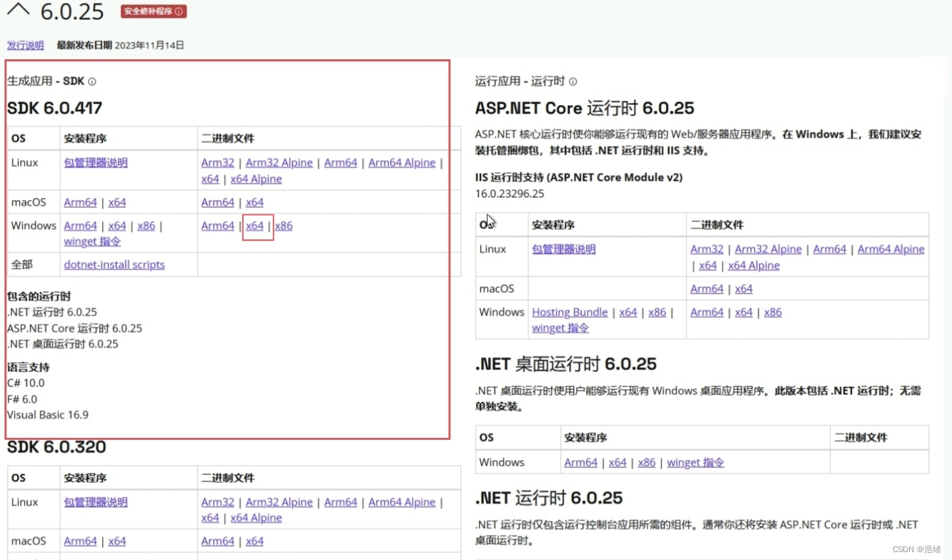Click Windows x86 installer link in SDK 6.0.417
This screenshot has width=952, height=560.
(x=146, y=226)
